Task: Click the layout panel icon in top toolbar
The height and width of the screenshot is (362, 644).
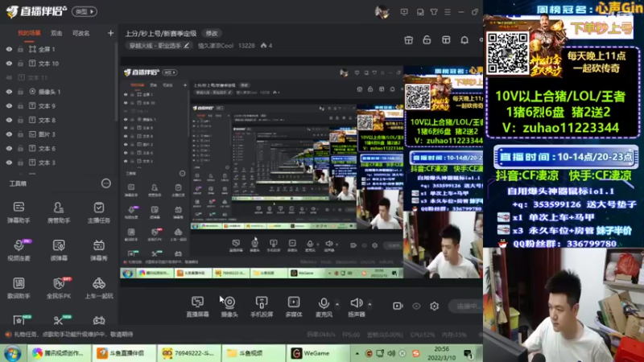Action: coord(446,39)
